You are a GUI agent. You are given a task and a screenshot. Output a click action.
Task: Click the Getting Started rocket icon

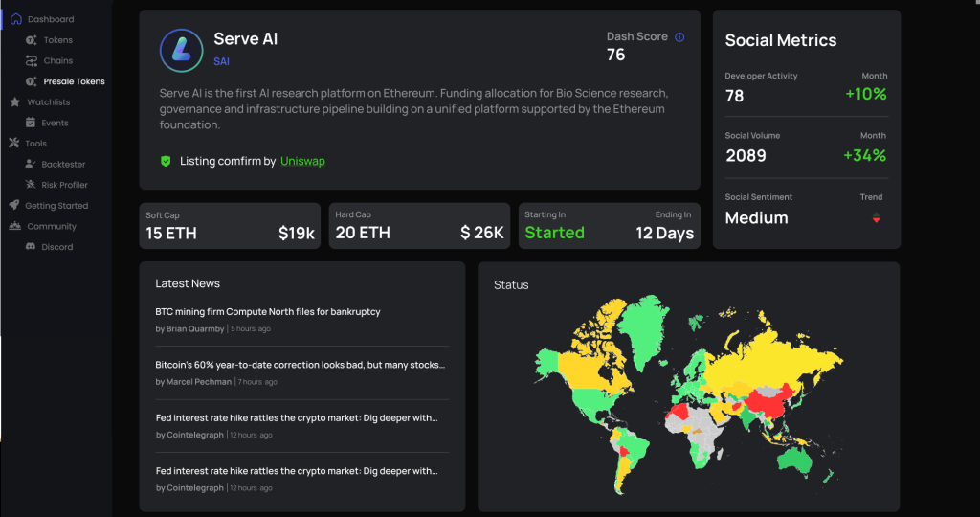14,205
